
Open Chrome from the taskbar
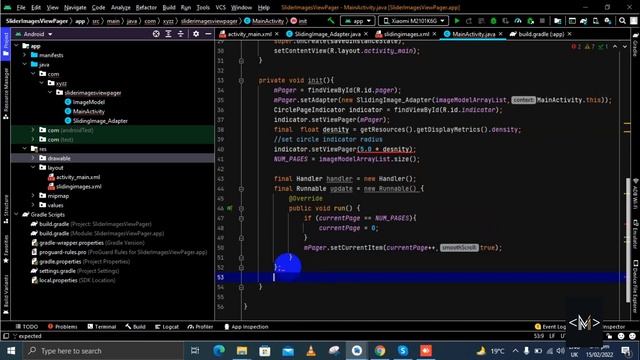[380, 351]
